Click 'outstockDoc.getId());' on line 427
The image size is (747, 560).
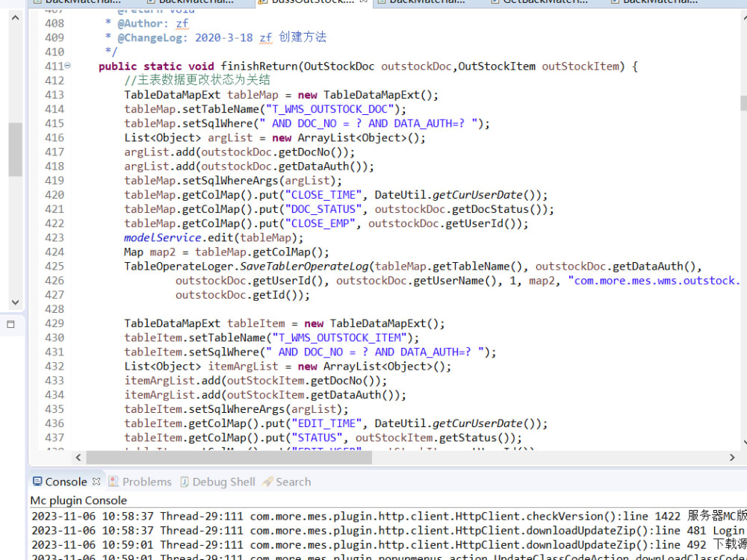pos(243,295)
